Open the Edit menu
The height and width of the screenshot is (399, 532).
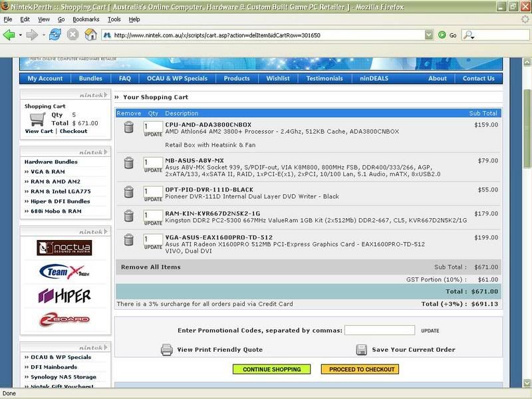(25, 19)
